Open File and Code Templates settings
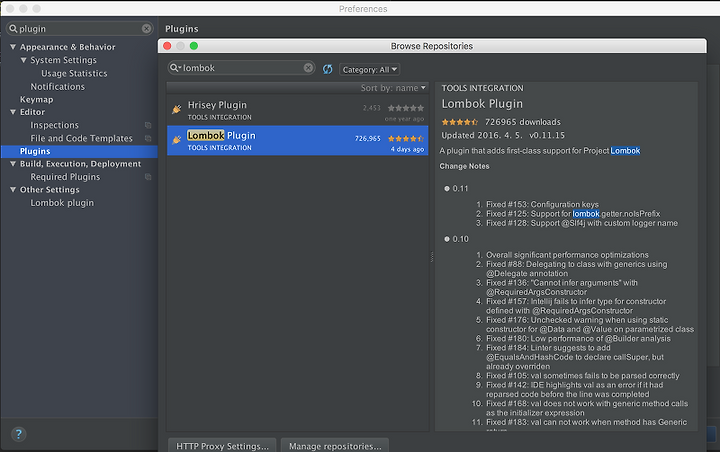Image resolution: width=720 pixels, height=452 pixels. point(81,138)
